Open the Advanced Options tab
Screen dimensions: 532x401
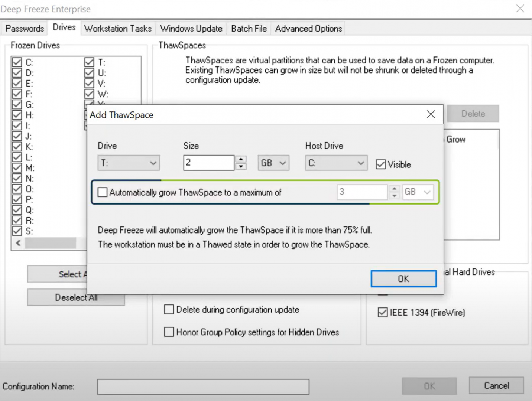308,29
